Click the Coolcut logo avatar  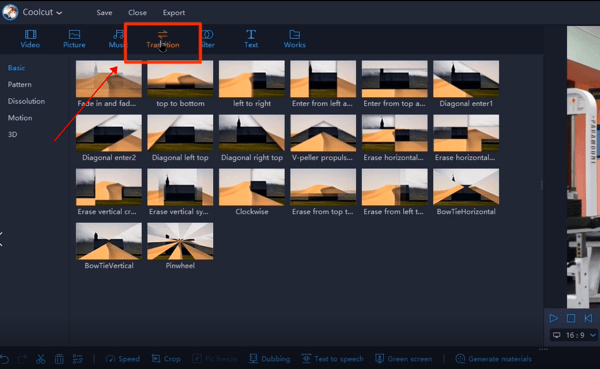tap(10, 12)
